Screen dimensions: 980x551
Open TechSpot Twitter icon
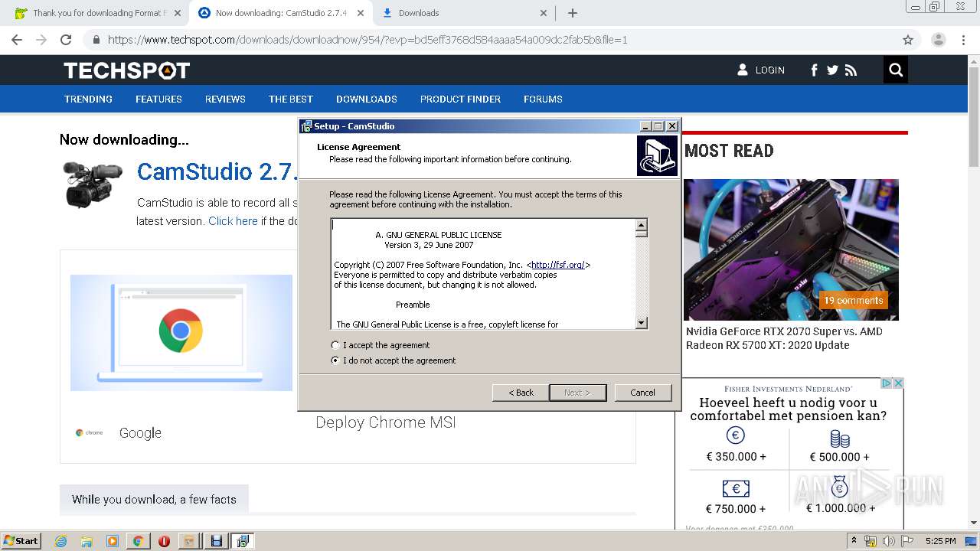(832, 70)
